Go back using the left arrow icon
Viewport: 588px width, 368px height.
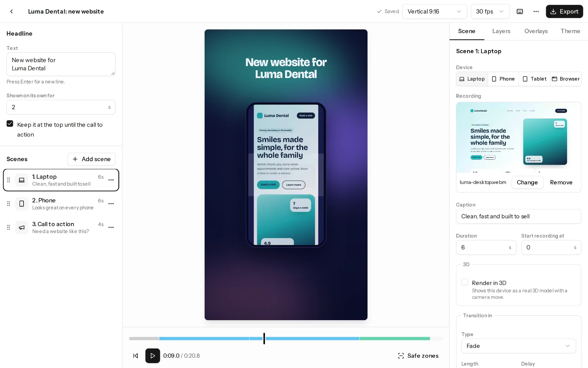pyautogui.click(x=12, y=11)
